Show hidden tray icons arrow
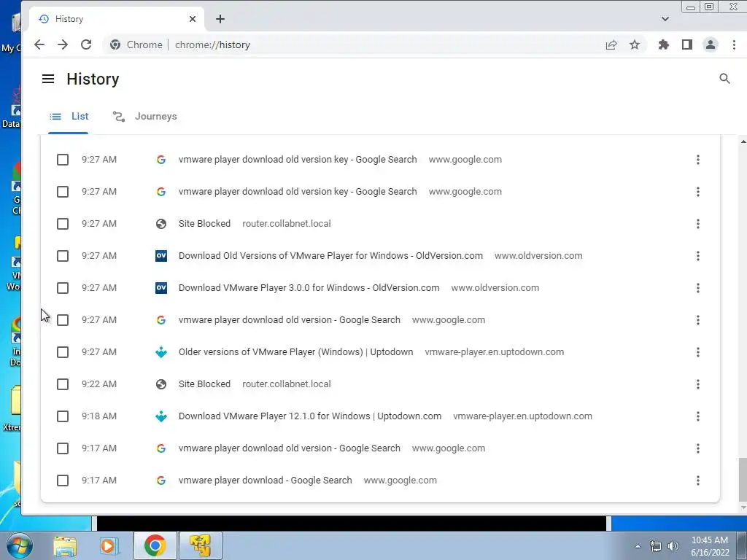 [x=638, y=546]
